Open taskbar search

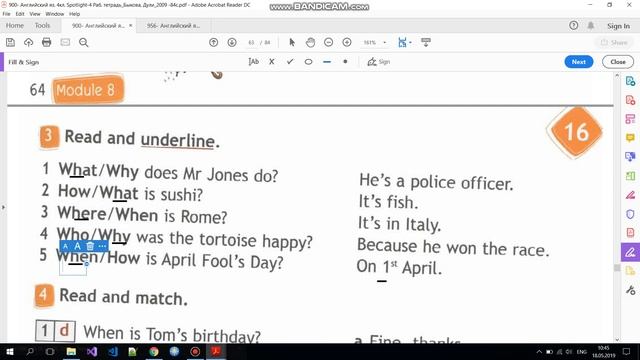coord(30,352)
